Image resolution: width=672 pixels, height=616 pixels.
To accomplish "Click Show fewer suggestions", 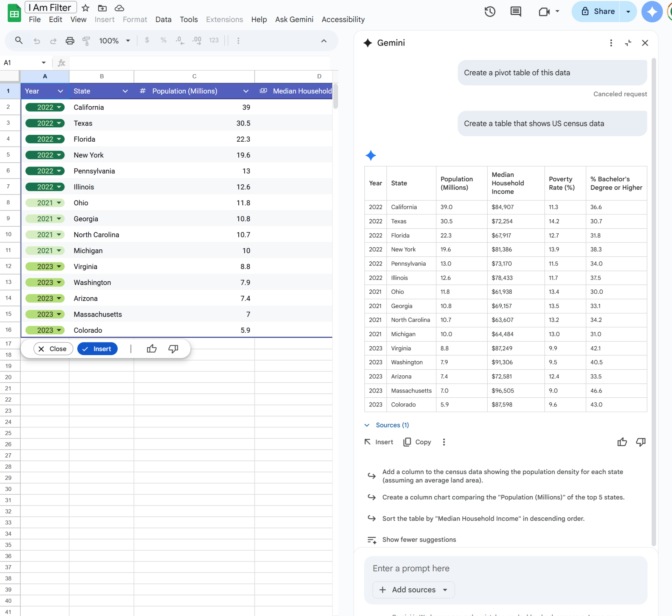I will click(x=419, y=539).
